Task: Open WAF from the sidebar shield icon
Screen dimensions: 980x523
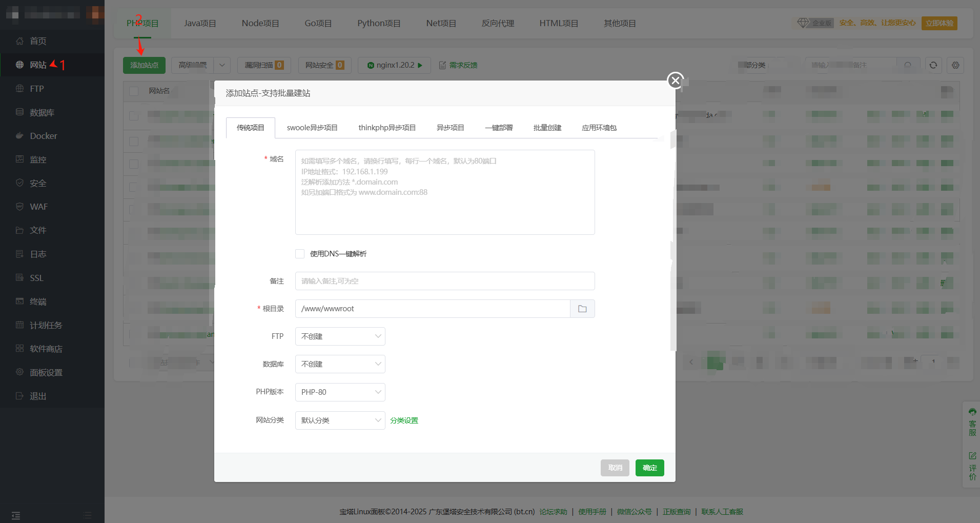Action: (x=19, y=207)
